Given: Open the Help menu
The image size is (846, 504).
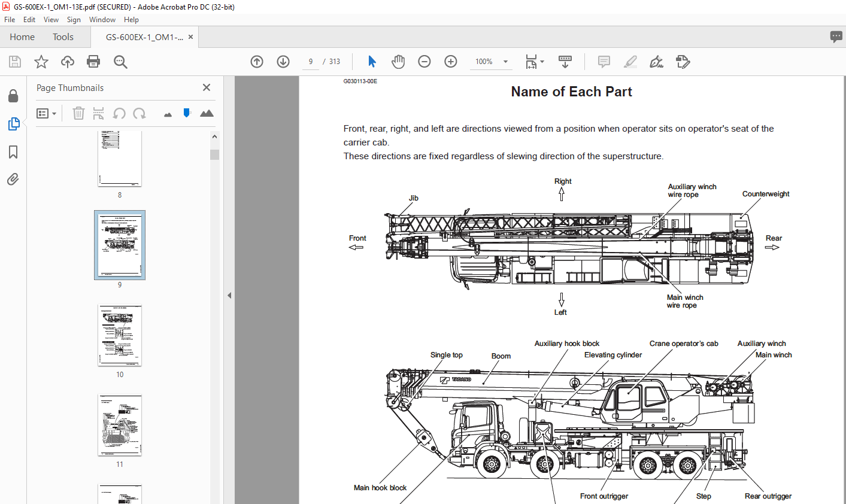Looking at the screenshot, I should pos(131,20).
